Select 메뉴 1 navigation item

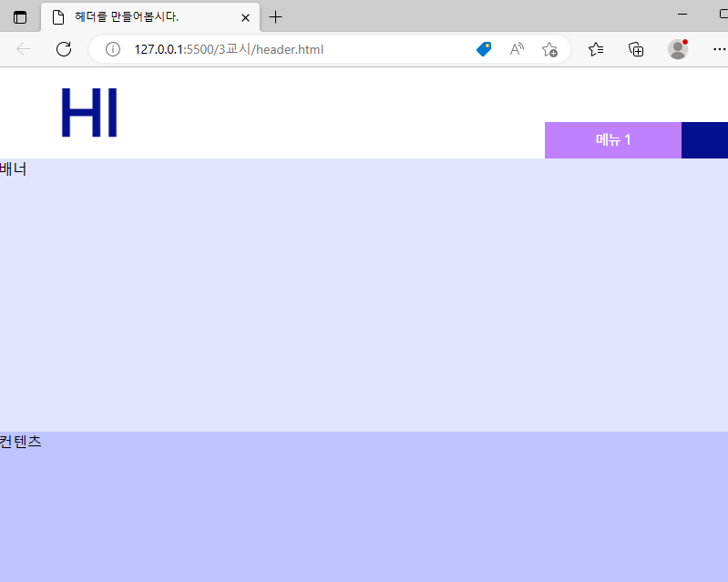(x=613, y=140)
